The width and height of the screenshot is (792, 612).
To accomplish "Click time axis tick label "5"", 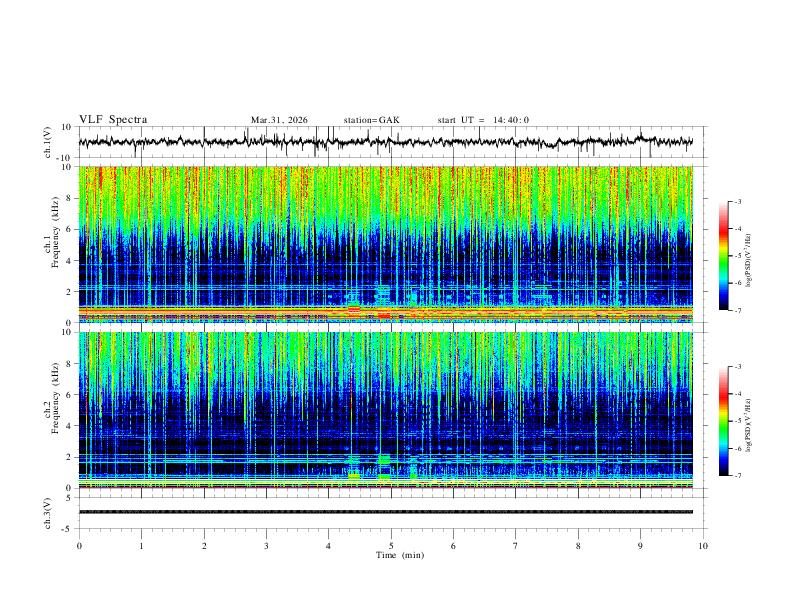I will pos(391,546).
